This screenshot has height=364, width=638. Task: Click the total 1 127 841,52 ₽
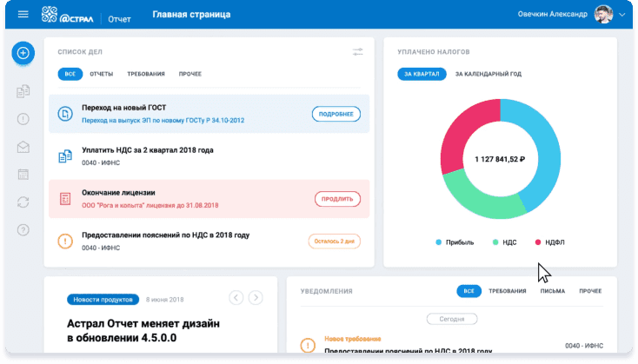pyautogui.click(x=500, y=159)
